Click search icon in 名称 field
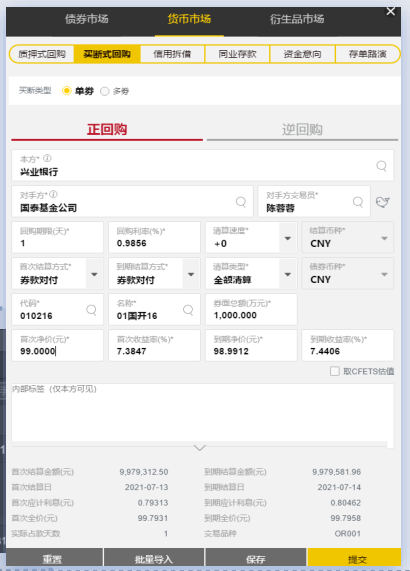Viewport: 410px width, 571px height. click(188, 310)
